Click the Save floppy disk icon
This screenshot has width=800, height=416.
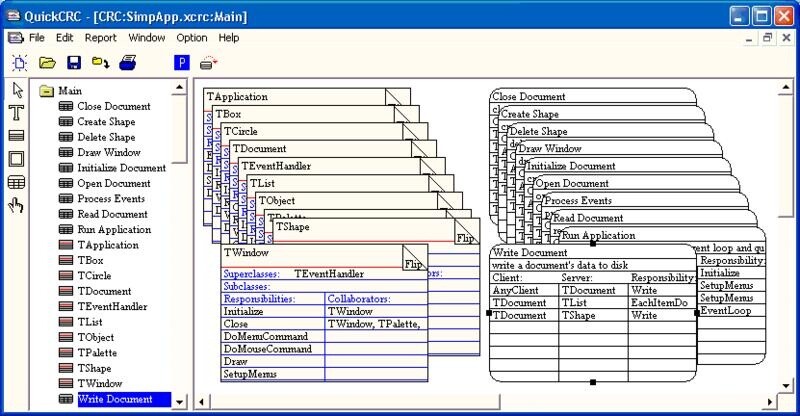tap(74, 63)
